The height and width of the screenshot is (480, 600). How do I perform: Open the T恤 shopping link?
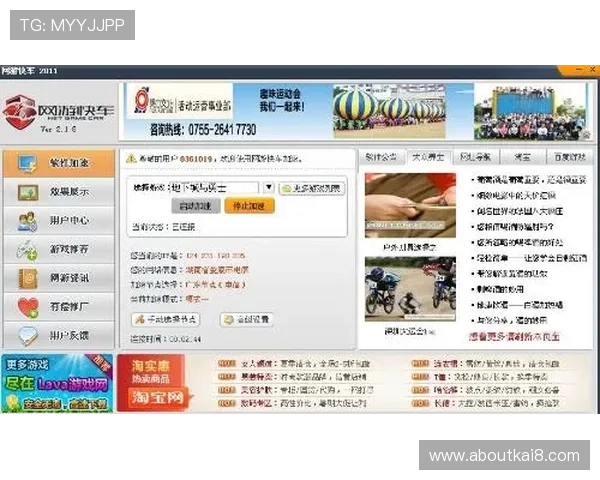(491, 377)
